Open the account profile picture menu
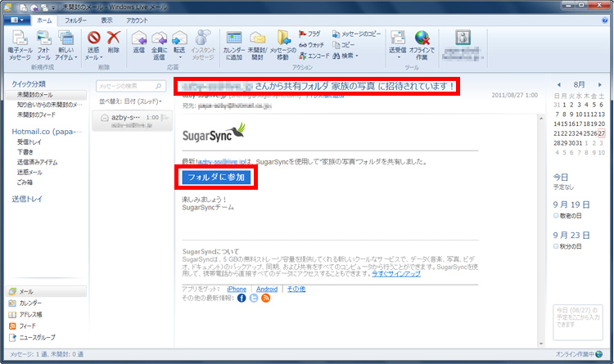Viewport: 614px width, 364px height. pyautogui.click(x=463, y=46)
